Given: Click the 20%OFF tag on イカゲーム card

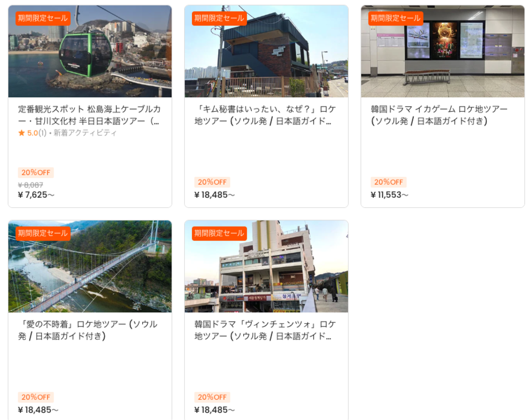Looking at the screenshot, I should [x=388, y=182].
